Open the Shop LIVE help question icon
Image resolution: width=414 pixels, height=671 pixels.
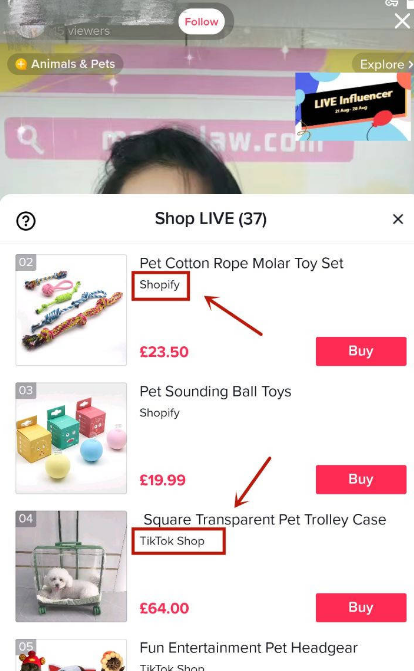pyautogui.click(x=26, y=221)
